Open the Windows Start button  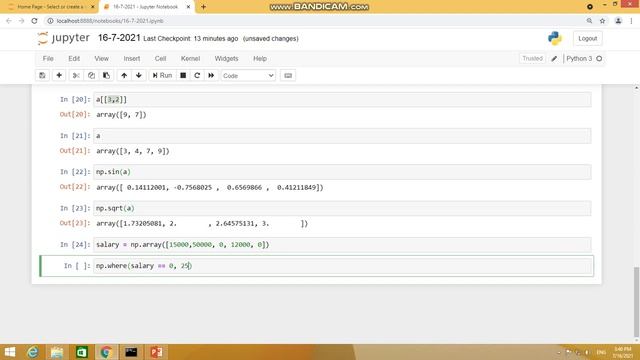tap(9, 352)
